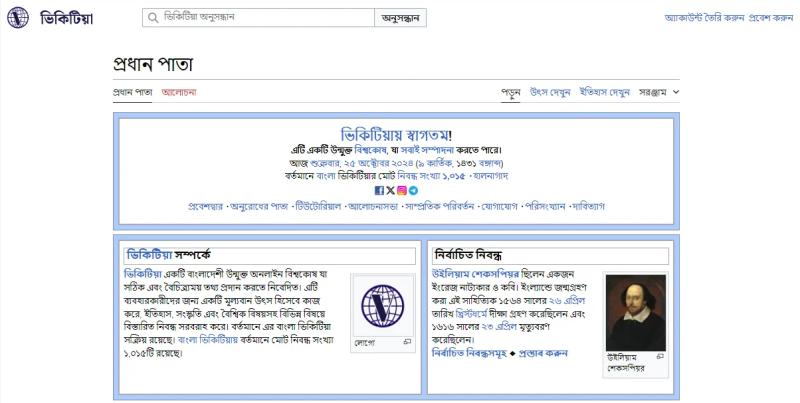Click the ৯ কার্তিক link
The image size is (800, 403).
(436, 163)
